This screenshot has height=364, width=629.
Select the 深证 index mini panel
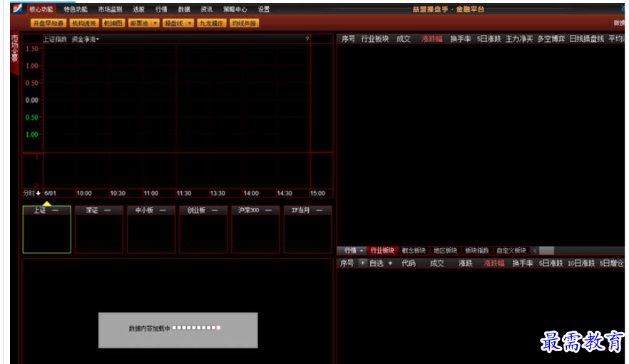pyautogui.click(x=99, y=229)
